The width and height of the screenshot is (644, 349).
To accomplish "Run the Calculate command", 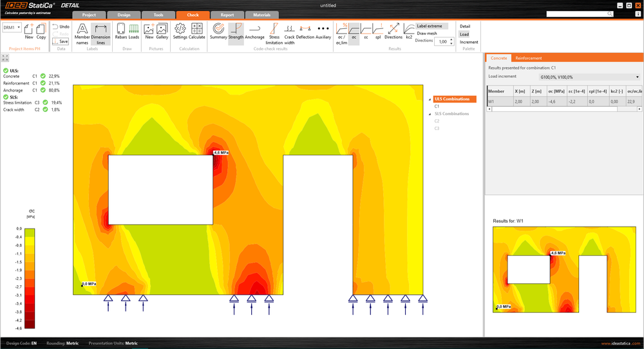I will [x=196, y=31].
